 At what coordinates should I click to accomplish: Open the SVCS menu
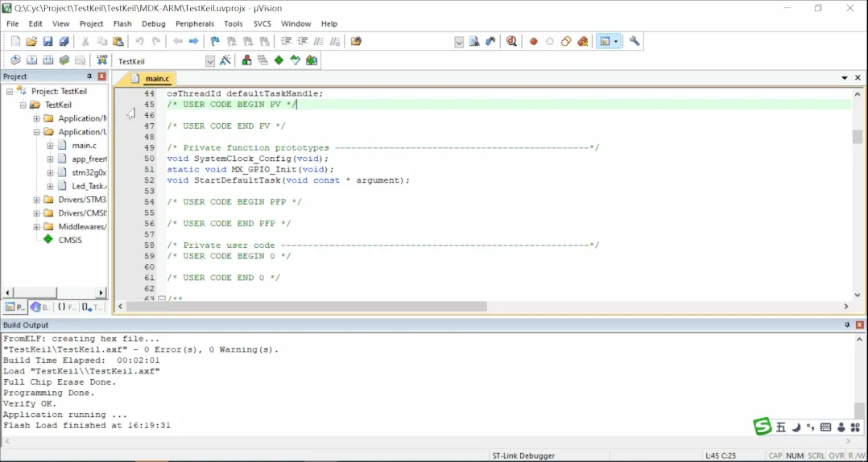click(262, 24)
